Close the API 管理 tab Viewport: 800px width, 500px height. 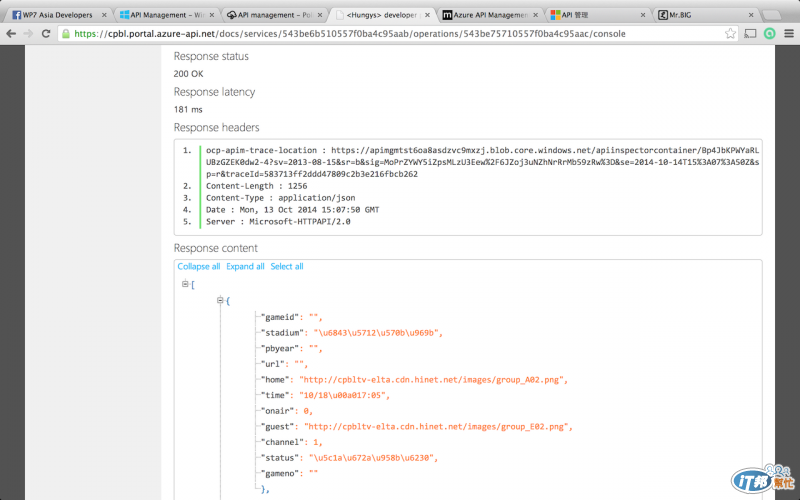[x=643, y=15]
